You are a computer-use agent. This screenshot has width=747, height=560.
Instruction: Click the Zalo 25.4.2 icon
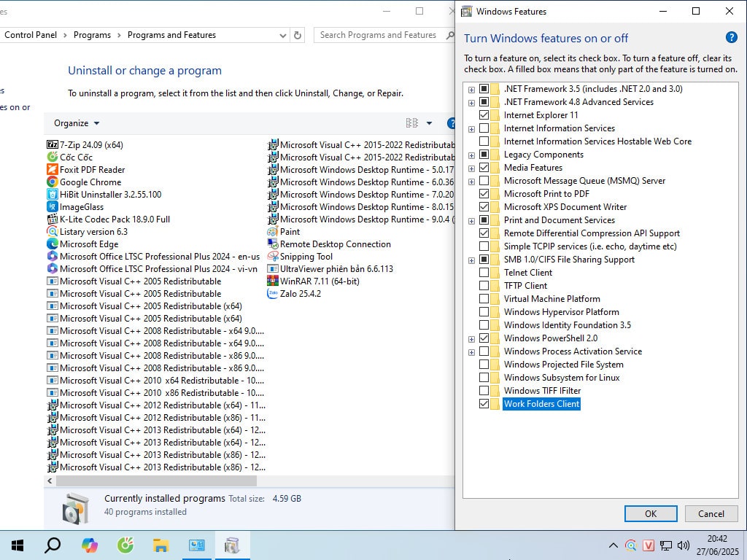click(x=273, y=294)
